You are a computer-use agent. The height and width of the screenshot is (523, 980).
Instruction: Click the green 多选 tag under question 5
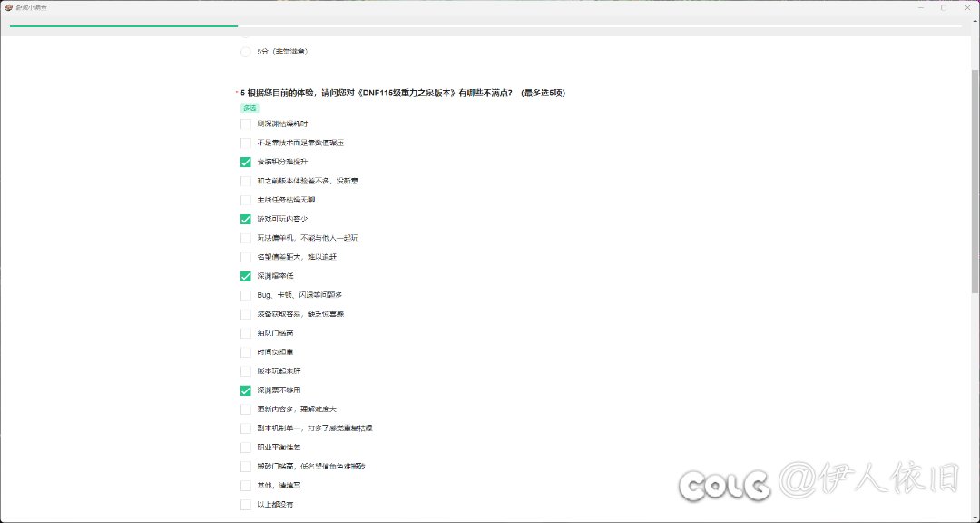coord(250,108)
